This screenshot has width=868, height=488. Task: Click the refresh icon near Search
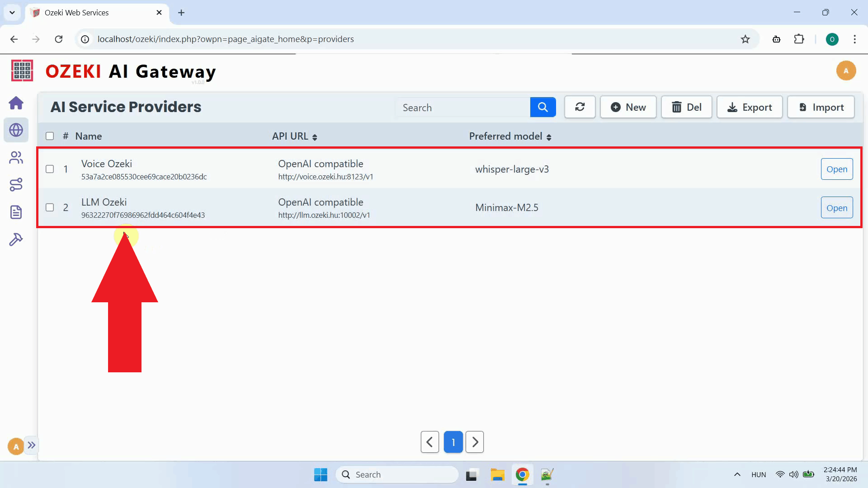(x=580, y=107)
